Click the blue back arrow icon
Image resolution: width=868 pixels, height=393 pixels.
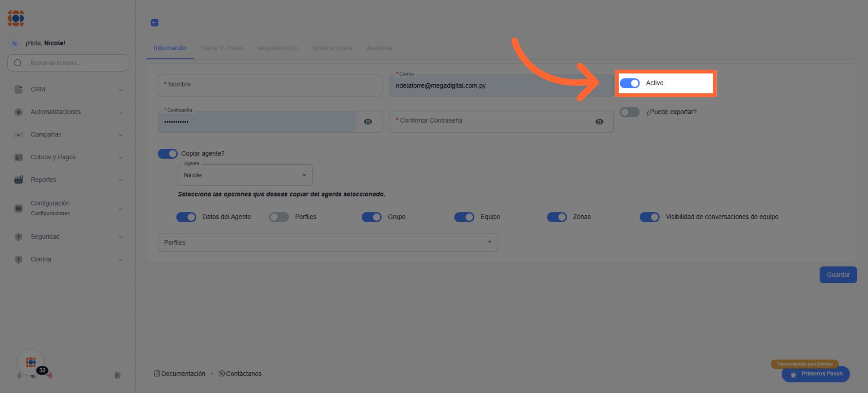point(154,23)
